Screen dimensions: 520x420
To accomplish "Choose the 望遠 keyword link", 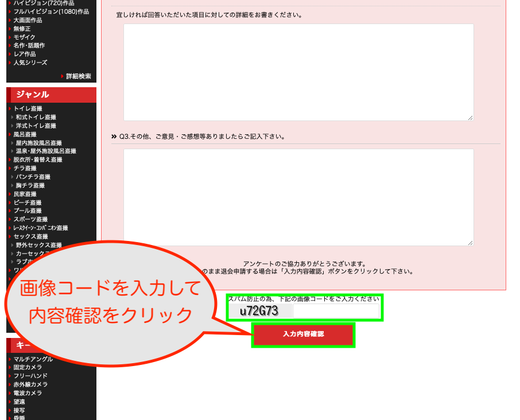I will coord(19,402).
